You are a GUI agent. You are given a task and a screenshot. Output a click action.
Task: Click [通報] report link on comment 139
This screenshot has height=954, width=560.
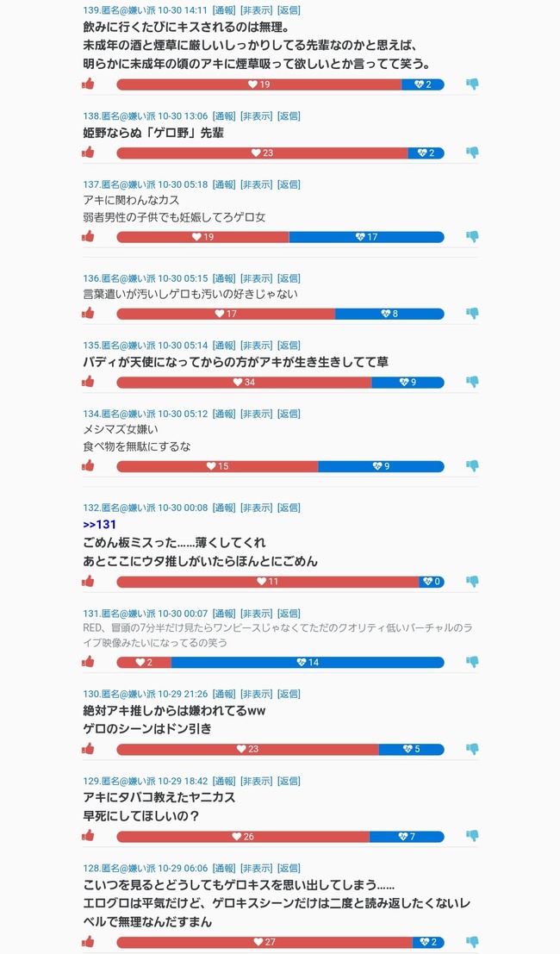click(x=224, y=10)
